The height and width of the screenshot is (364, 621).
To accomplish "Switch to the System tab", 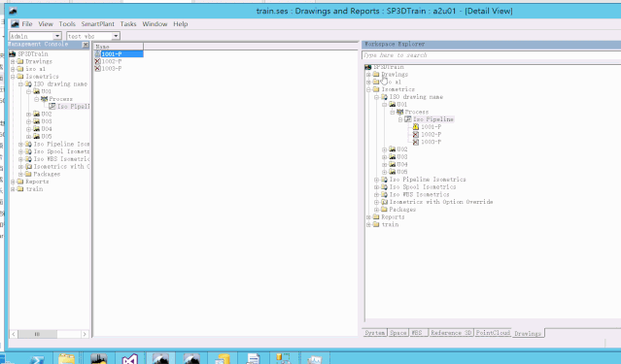I will [375, 333].
